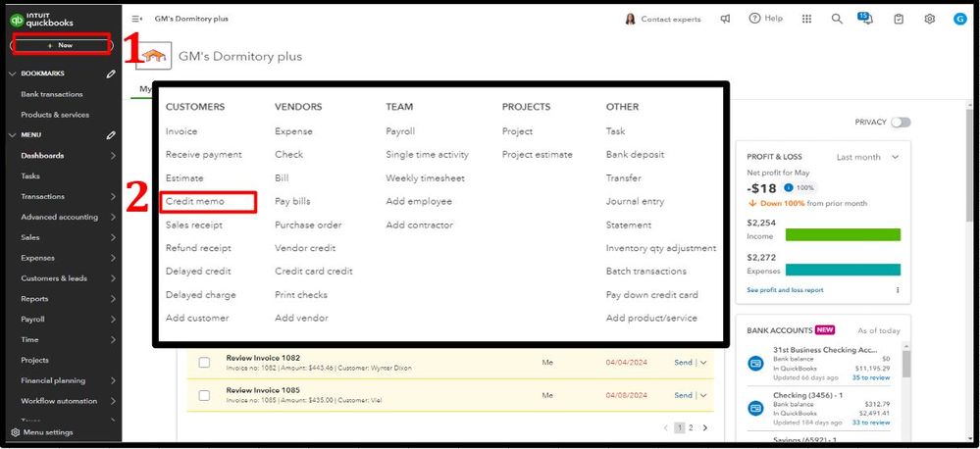
Task: Toggle the Privacy switch
Action: coord(901,123)
